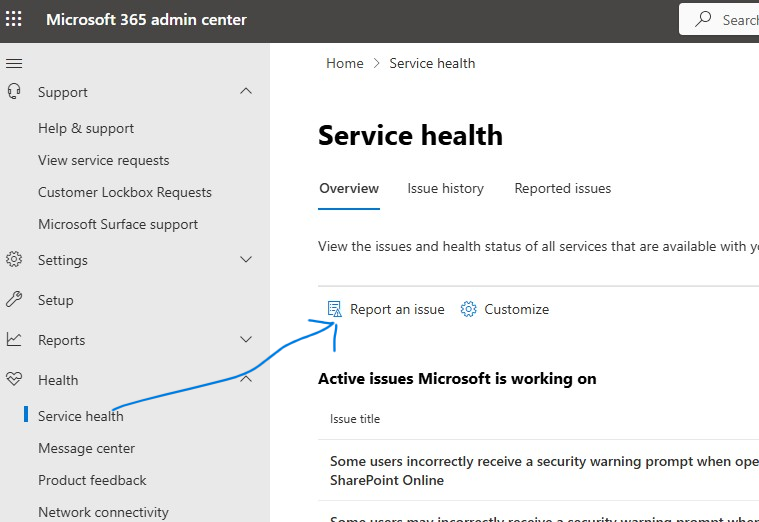This screenshot has width=759, height=522.
Task: Open Product feedback
Action: pyautogui.click(x=92, y=480)
